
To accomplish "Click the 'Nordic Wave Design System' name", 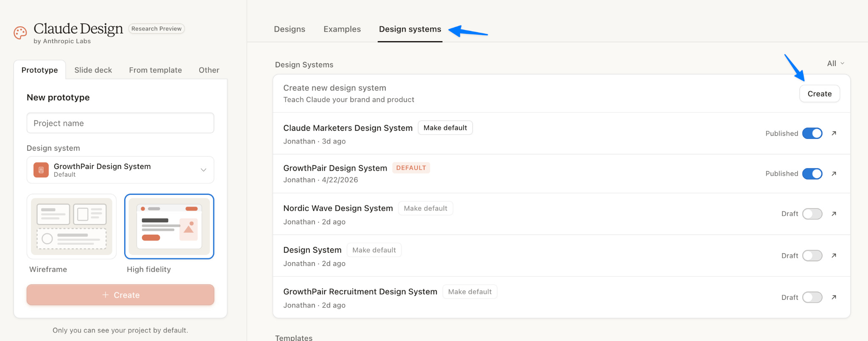I will [x=338, y=208].
